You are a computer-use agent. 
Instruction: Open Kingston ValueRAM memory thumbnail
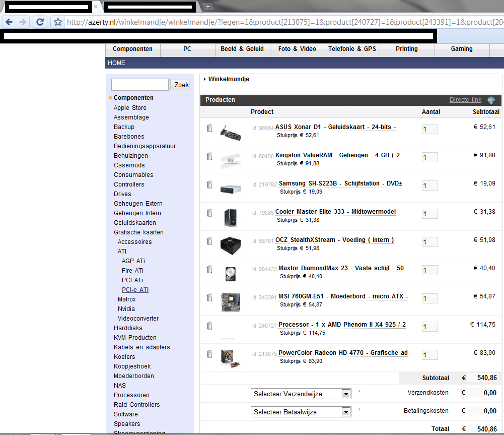tap(231, 161)
